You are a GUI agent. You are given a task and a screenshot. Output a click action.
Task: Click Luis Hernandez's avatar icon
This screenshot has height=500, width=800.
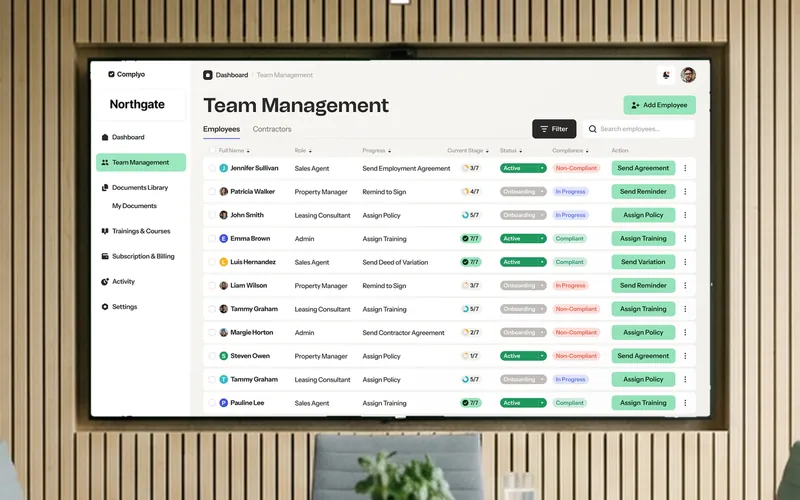223,262
